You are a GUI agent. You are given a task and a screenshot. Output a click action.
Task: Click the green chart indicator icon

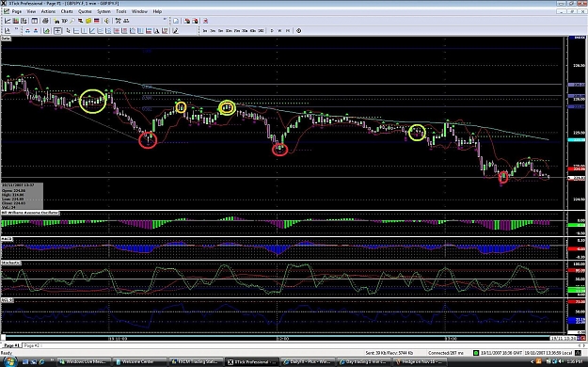tap(46, 31)
